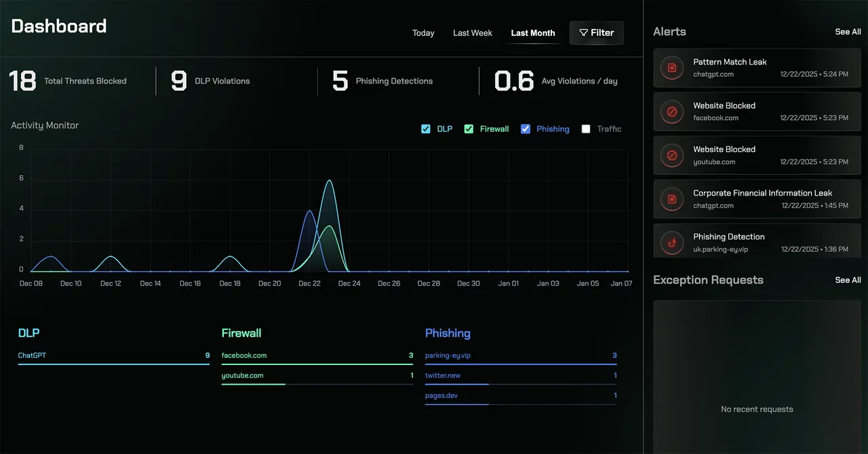Select the Last Week tab
868x454 pixels.
(x=473, y=33)
